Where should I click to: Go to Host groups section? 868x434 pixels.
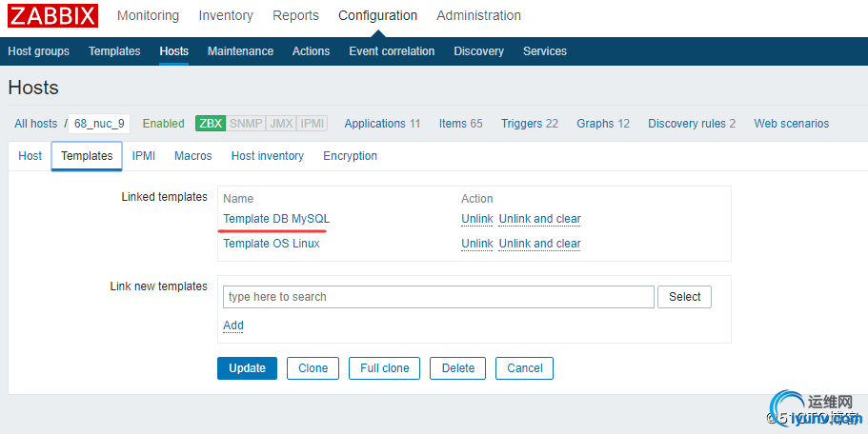click(x=38, y=51)
